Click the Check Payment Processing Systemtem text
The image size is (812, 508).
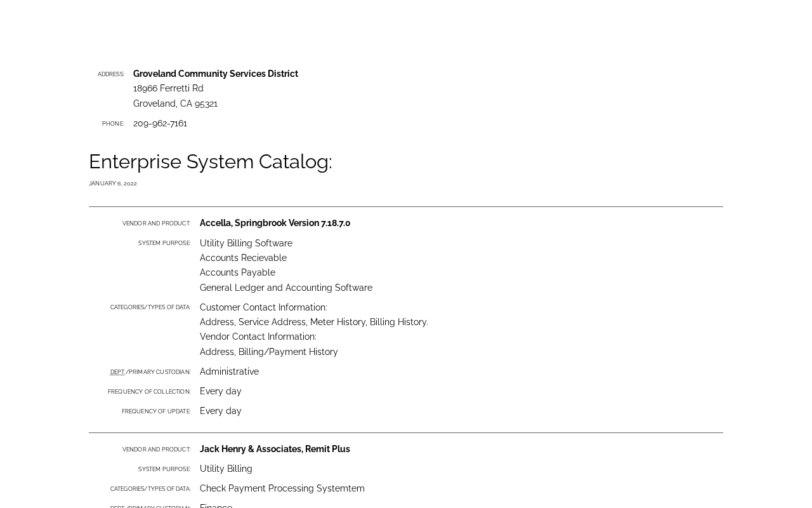pos(282,488)
